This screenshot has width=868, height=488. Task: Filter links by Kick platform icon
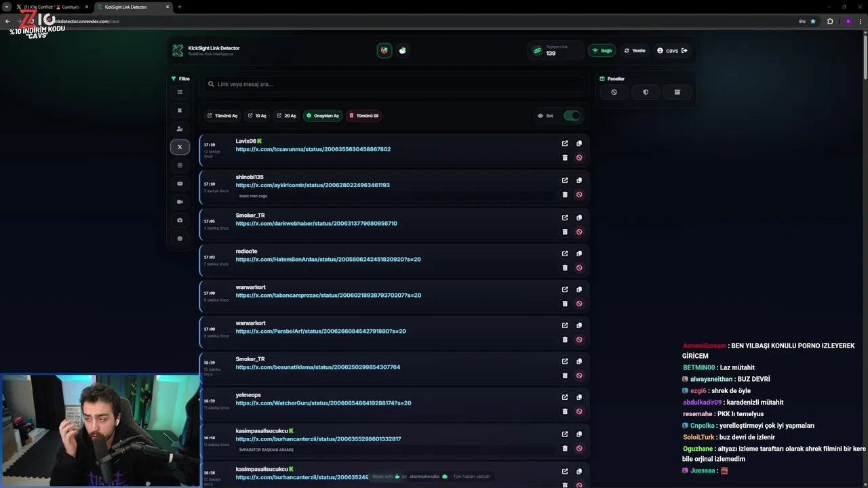pyautogui.click(x=180, y=110)
